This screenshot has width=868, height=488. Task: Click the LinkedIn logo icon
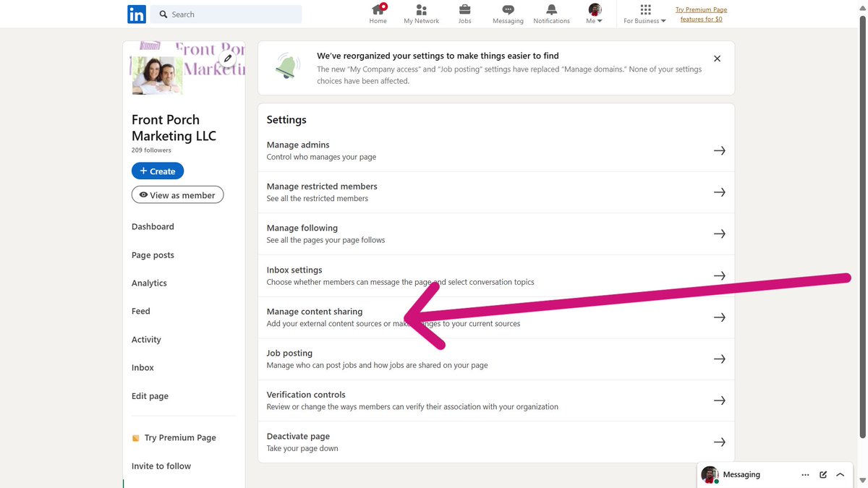(x=137, y=14)
